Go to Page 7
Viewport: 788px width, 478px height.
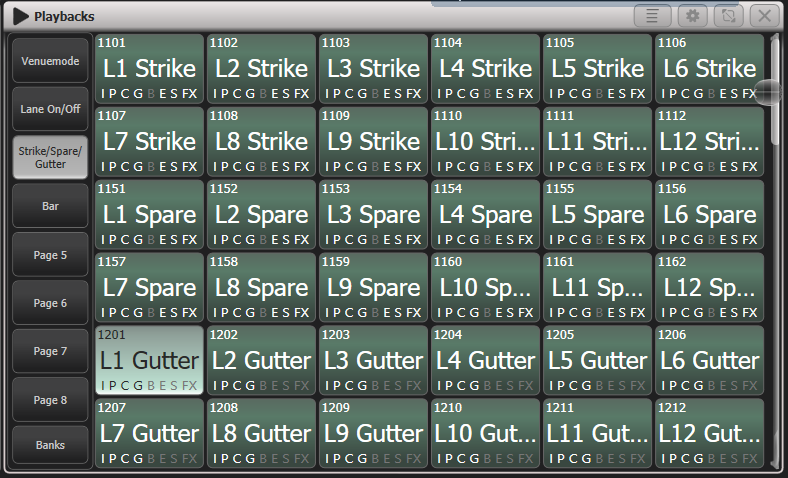[x=50, y=351]
